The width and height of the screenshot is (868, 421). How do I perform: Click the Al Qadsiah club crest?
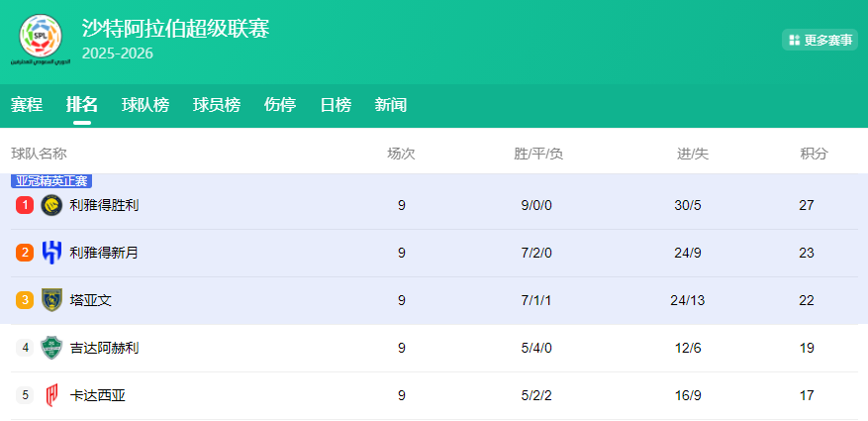[51, 395]
